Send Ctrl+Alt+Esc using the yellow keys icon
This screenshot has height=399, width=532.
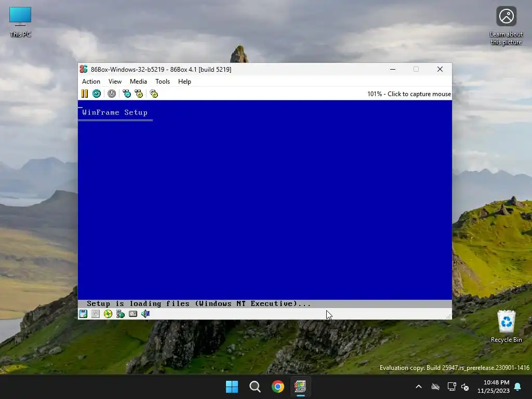click(x=139, y=94)
